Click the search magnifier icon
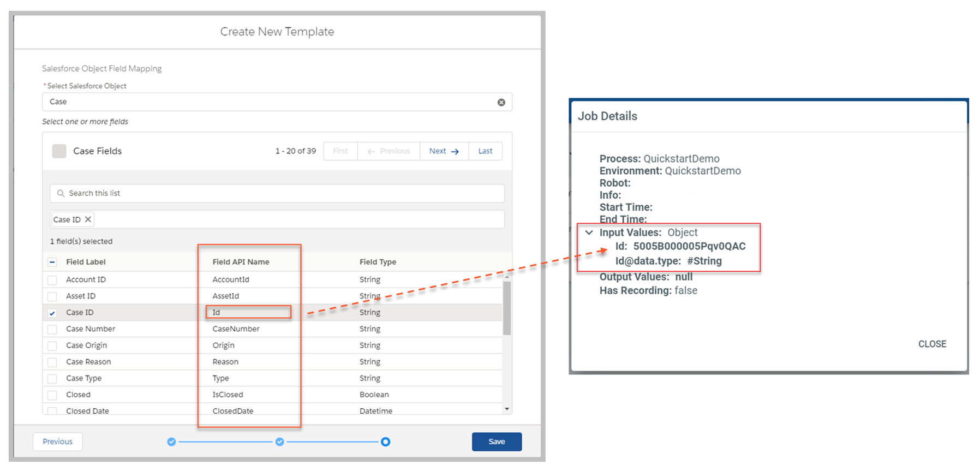The width and height of the screenshot is (980, 471). click(61, 193)
